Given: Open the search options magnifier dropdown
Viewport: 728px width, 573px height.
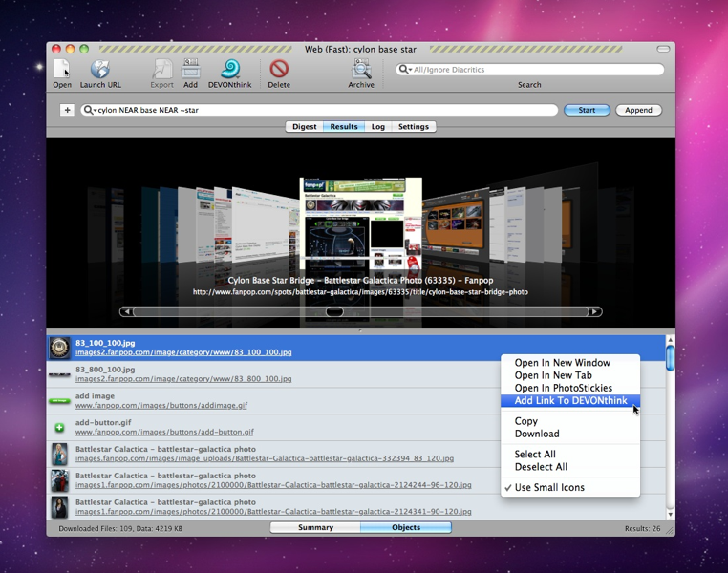Looking at the screenshot, I should click(x=405, y=70).
